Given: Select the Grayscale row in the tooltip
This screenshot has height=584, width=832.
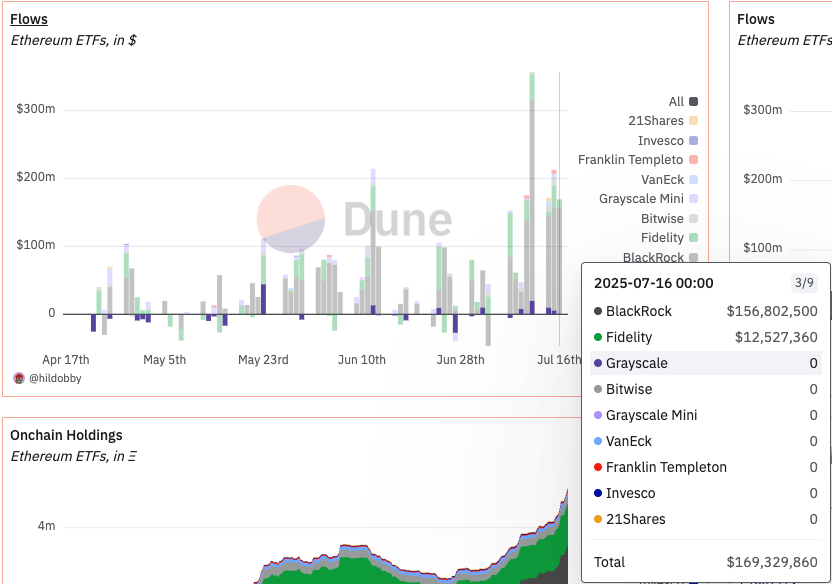Looking at the screenshot, I should [706, 363].
